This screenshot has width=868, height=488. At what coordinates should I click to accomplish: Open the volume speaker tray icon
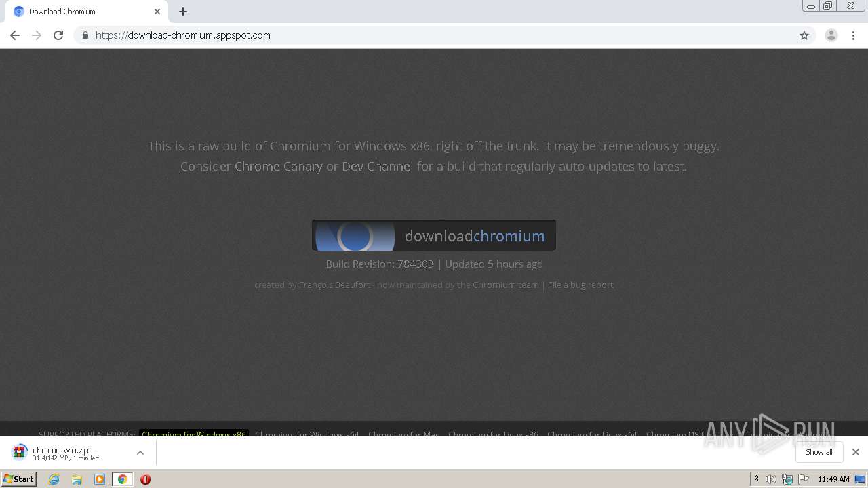pyautogui.click(x=771, y=479)
